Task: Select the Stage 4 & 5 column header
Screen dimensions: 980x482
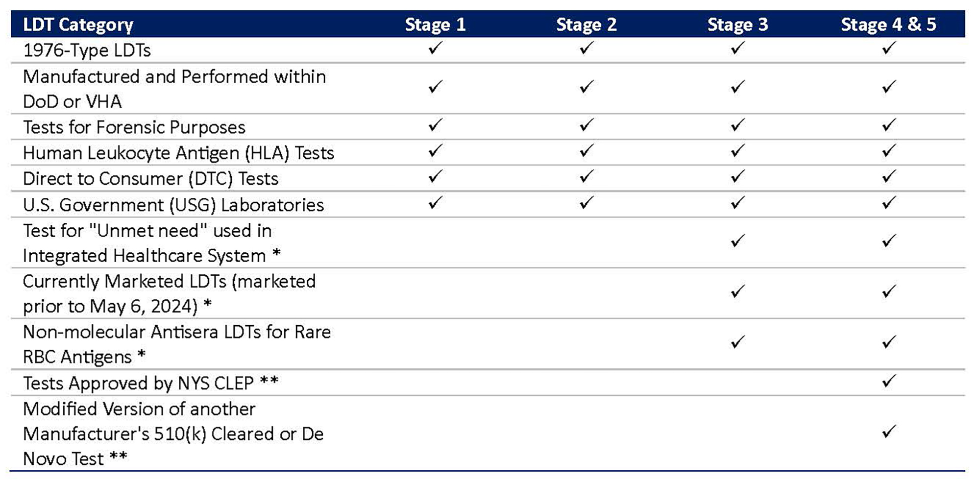Action: [888, 24]
